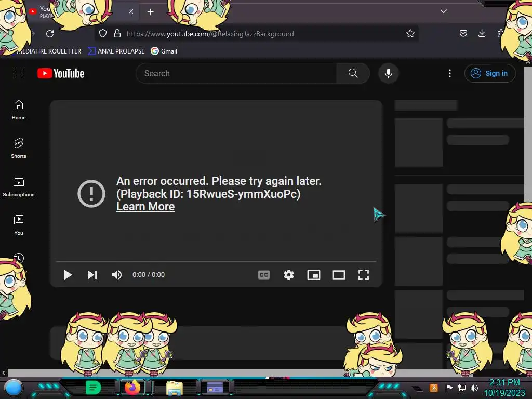Open the tracking protection shield

pos(103,34)
